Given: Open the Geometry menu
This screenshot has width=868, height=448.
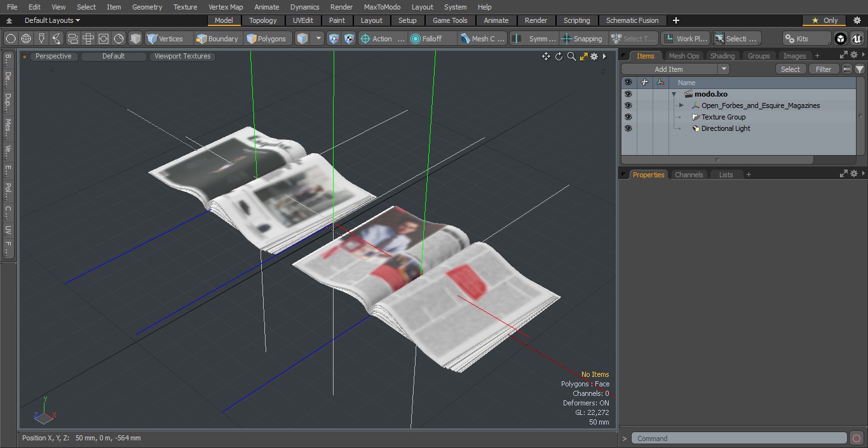Looking at the screenshot, I should tap(147, 7).
